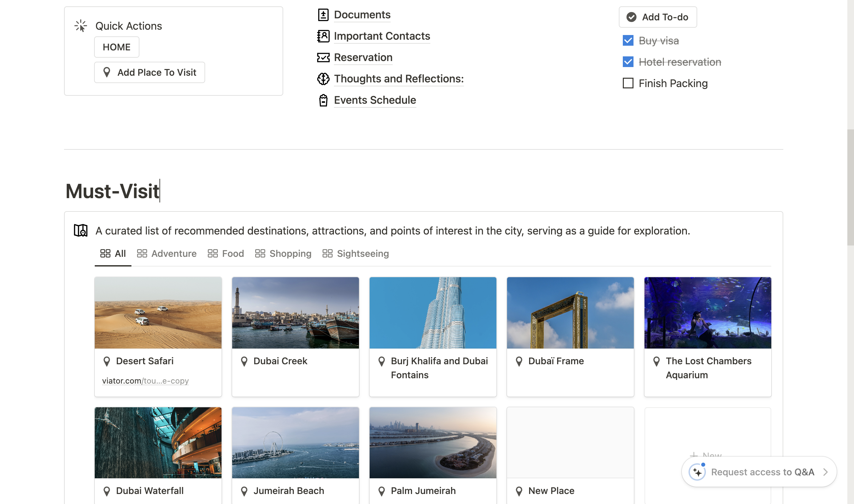Open the Food view tab
The width and height of the screenshot is (854, 504).
tap(226, 254)
